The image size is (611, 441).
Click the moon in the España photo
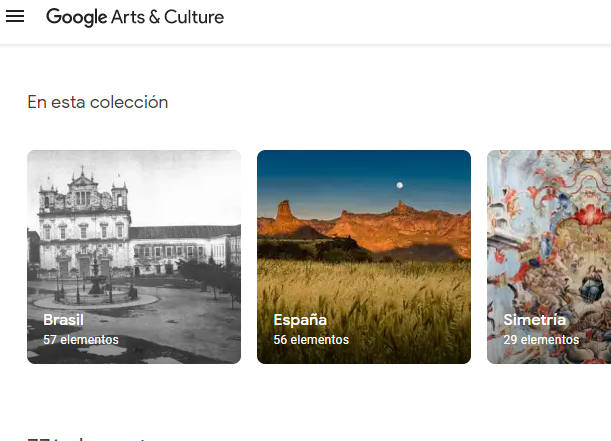click(400, 184)
